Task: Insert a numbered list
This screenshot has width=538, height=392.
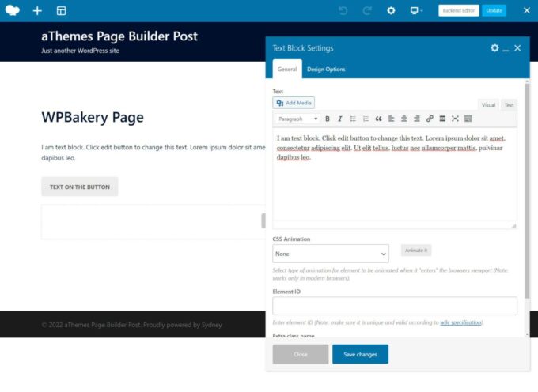Action: [366, 119]
